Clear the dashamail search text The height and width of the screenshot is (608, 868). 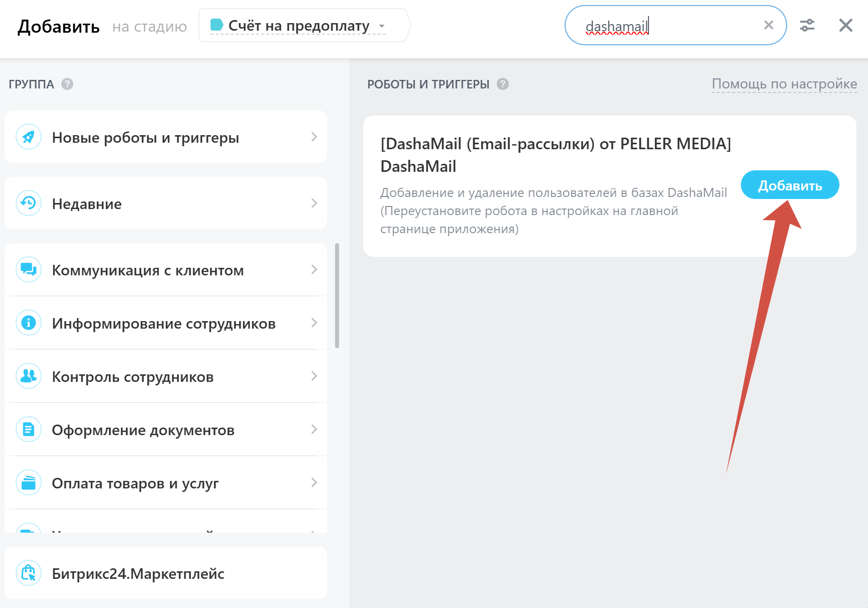tap(769, 25)
